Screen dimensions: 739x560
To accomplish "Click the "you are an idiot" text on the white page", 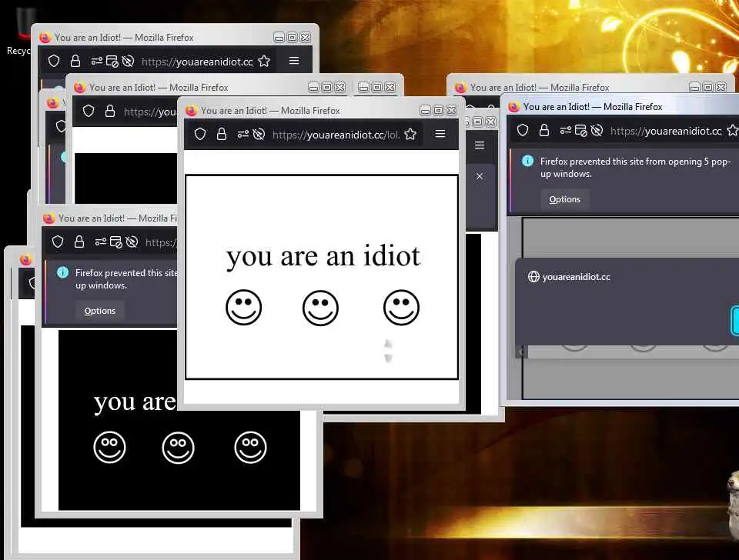I will click(323, 257).
